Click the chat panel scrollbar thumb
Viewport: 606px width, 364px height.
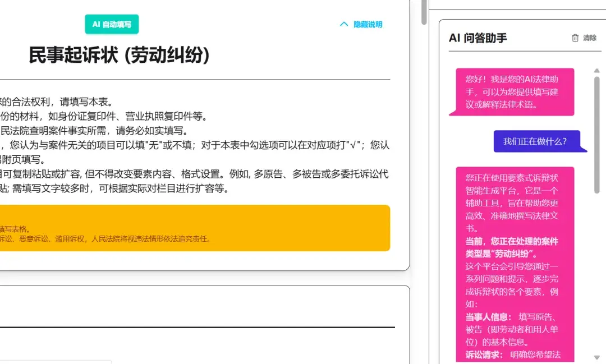[596, 135]
